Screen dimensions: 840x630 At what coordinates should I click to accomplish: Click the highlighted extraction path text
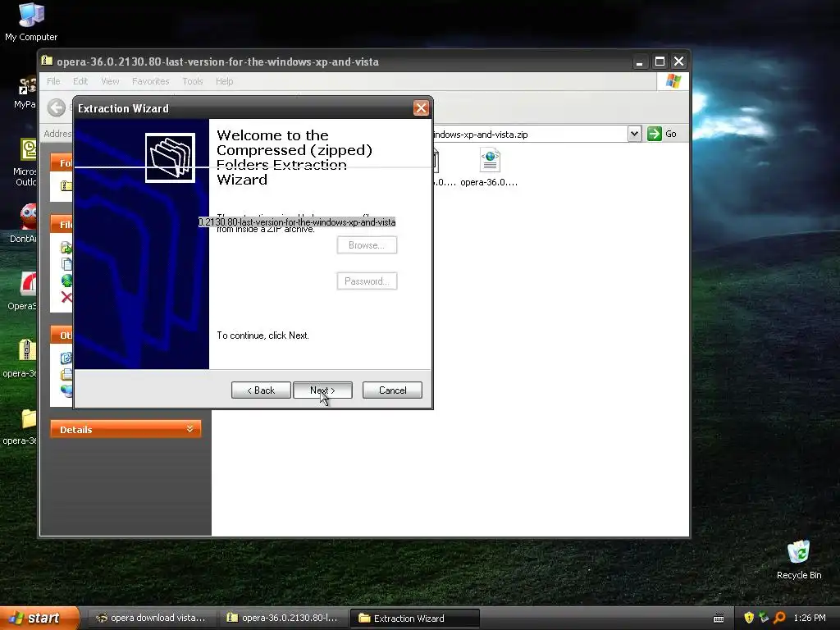point(297,221)
